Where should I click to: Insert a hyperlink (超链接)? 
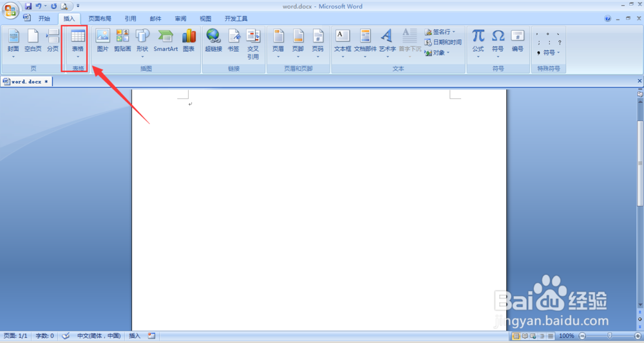pyautogui.click(x=213, y=41)
